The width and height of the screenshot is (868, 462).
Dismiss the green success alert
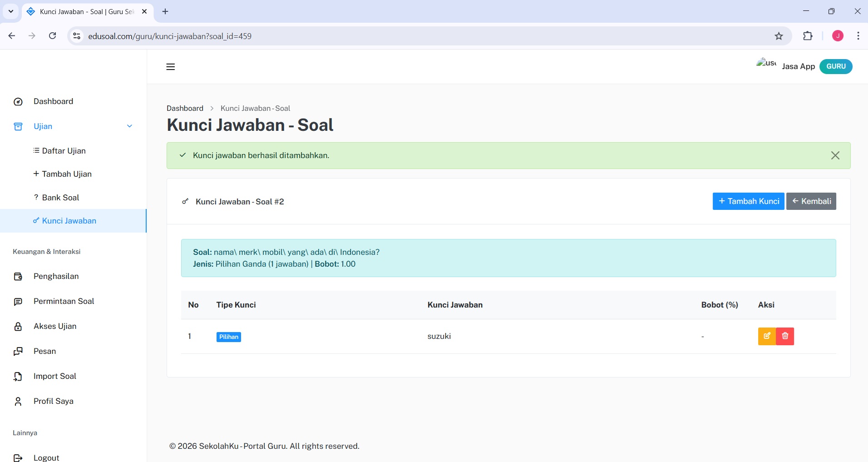click(835, 155)
